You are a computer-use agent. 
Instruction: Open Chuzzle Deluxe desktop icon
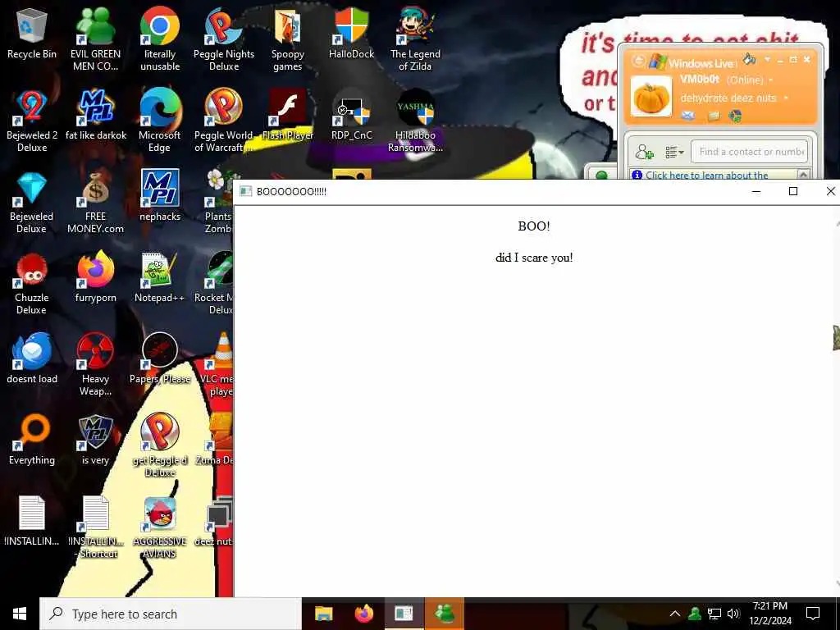click(32, 283)
